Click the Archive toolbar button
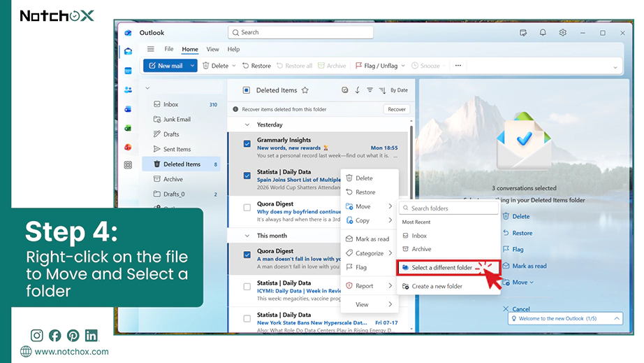644x363 pixels. pos(332,66)
